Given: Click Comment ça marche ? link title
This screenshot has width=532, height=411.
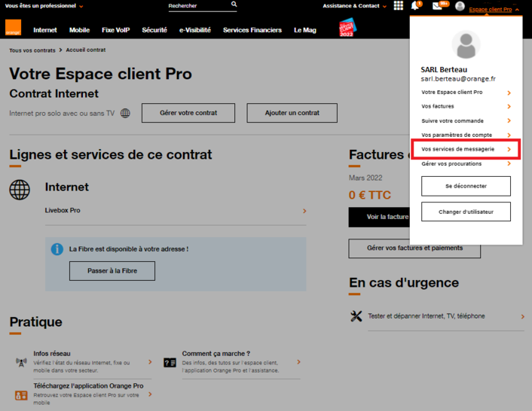Looking at the screenshot, I should (216, 353).
